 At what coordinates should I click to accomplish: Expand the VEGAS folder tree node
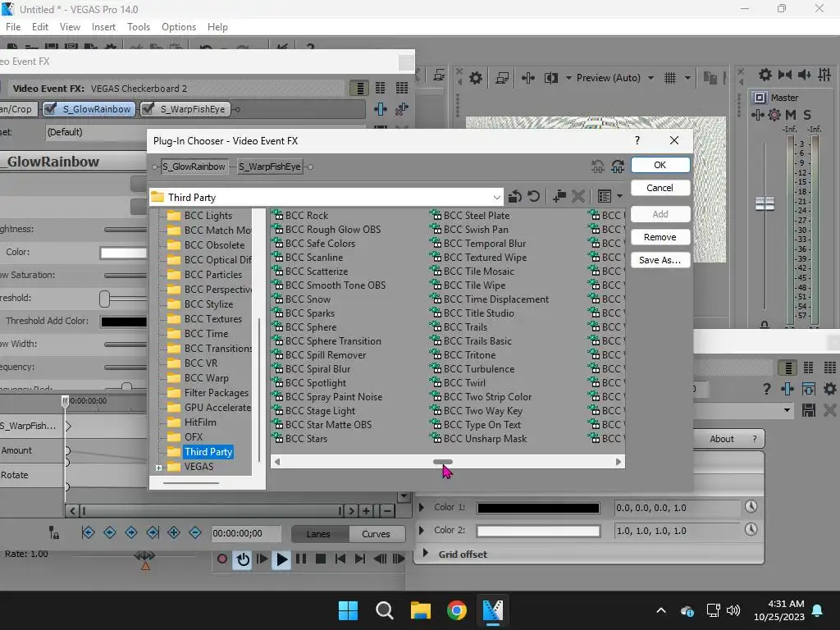tap(158, 468)
